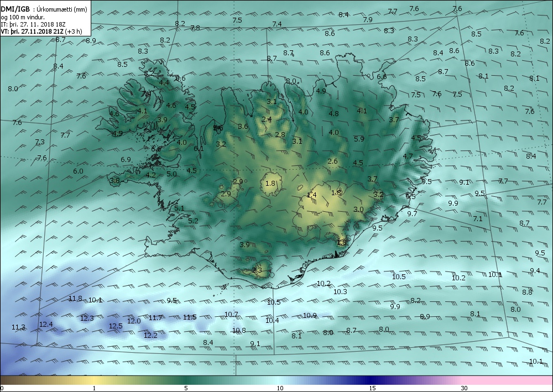Viewport: 553px width, 392px height.
Task: Click the 3.8 value on the western peninsula tip
Action: click(114, 181)
